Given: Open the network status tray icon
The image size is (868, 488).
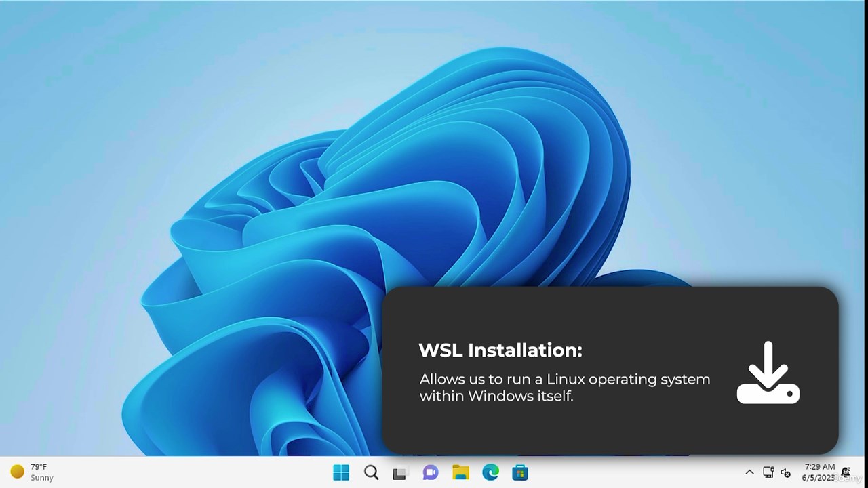Looking at the screenshot, I should [768, 472].
